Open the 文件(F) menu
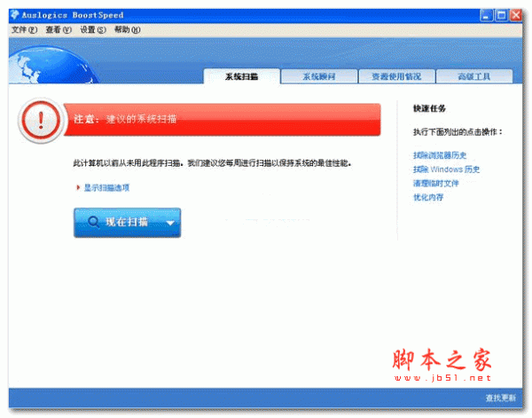The image size is (532, 418). [x=24, y=30]
